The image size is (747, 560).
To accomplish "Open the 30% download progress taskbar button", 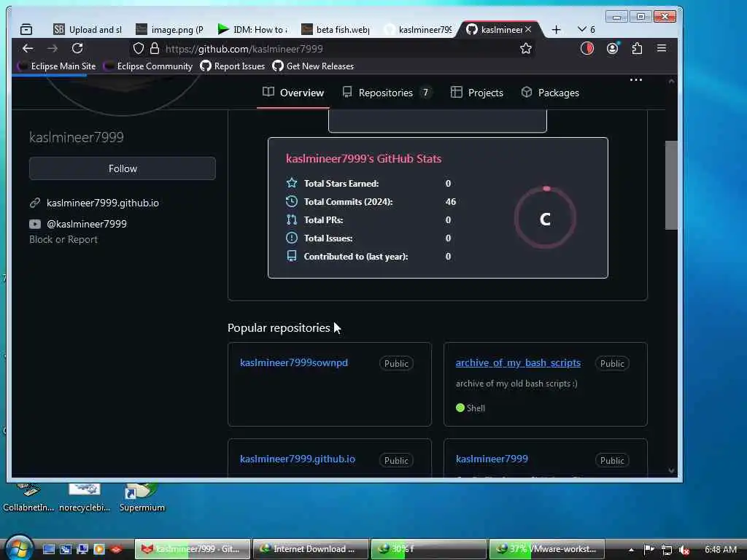I will click(x=428, y=549).
